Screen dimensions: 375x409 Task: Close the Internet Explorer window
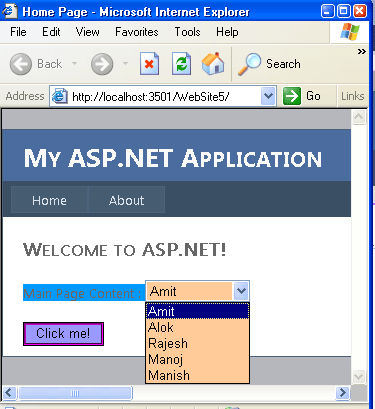tap(360, 11)
